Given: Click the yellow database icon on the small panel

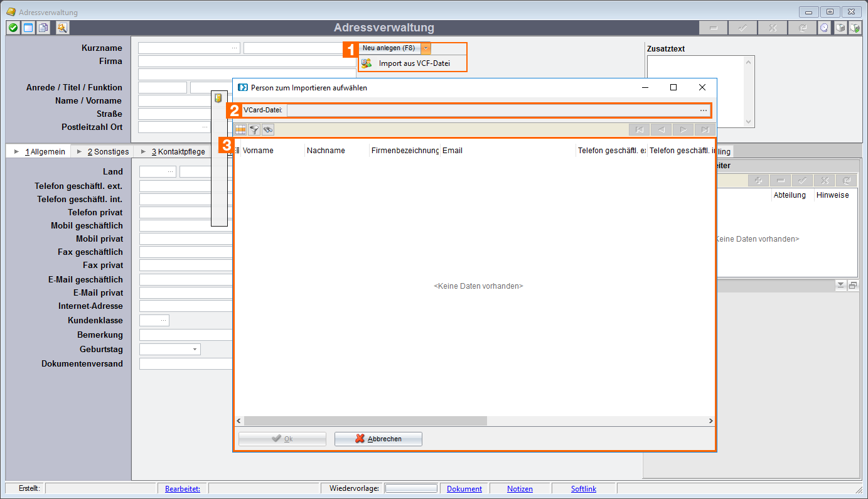Looking at the screenshot, I should point(218,98).
